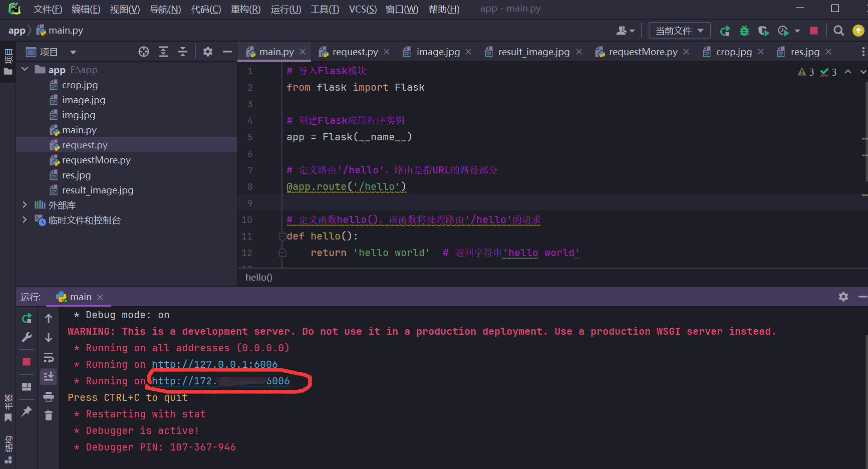
Task: Click the collapse all icon in the project panel
Action: pyautogui.click(x=183, y=52)
